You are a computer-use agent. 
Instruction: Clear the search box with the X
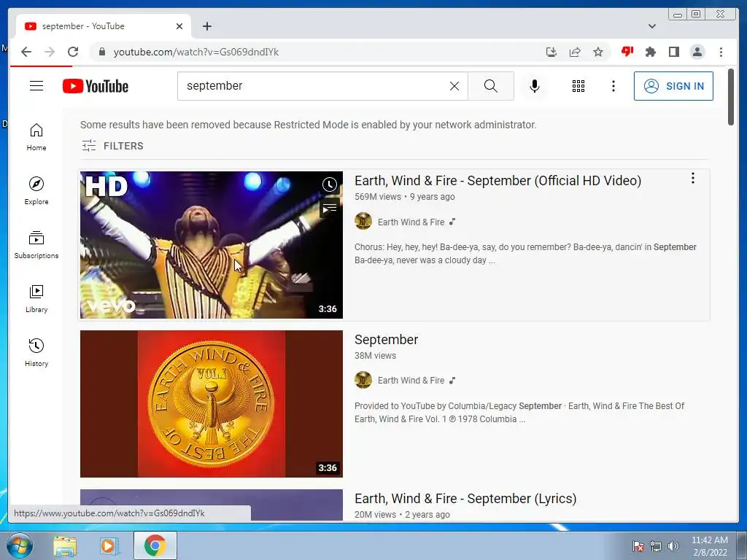[x=454, y=86]
